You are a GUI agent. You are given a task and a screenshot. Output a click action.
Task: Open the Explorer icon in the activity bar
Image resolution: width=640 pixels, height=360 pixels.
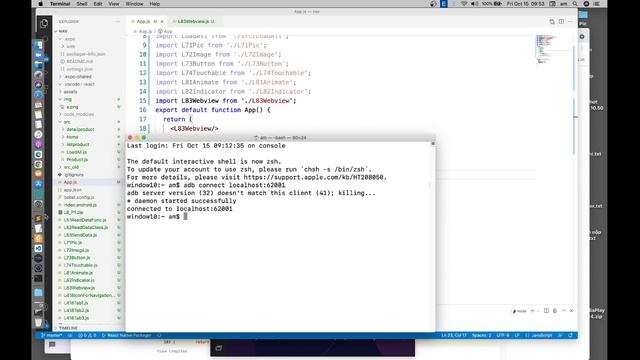pyautogui.click(x=44, y=24)
